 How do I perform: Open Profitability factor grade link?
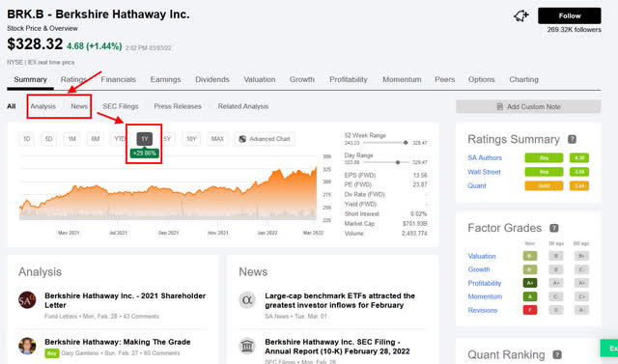[x=485, y=283]
